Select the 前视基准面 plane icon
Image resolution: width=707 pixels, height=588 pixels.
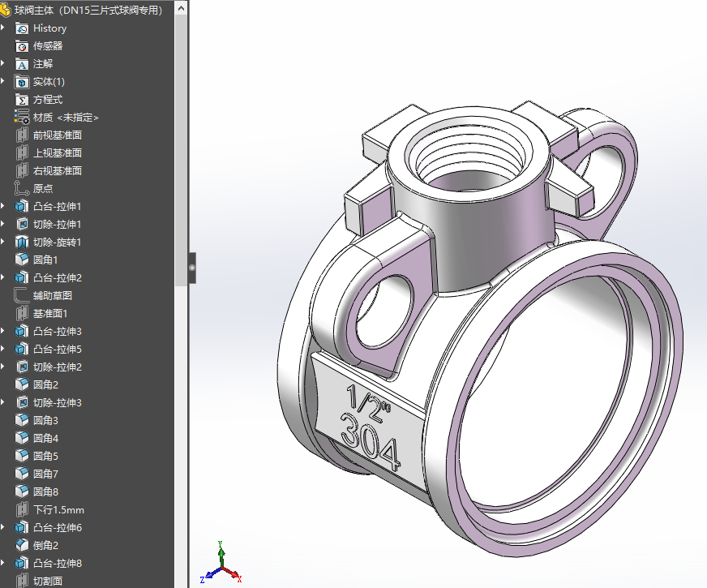pos(22,135)
